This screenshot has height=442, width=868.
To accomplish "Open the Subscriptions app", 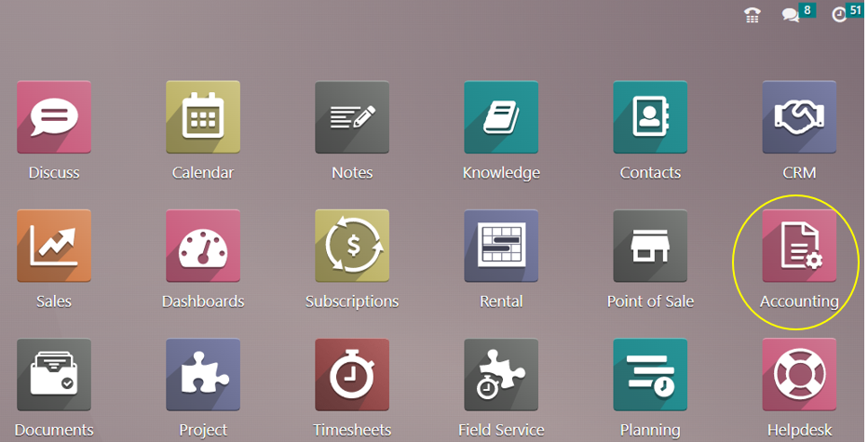I will click(x=352, y=247).
